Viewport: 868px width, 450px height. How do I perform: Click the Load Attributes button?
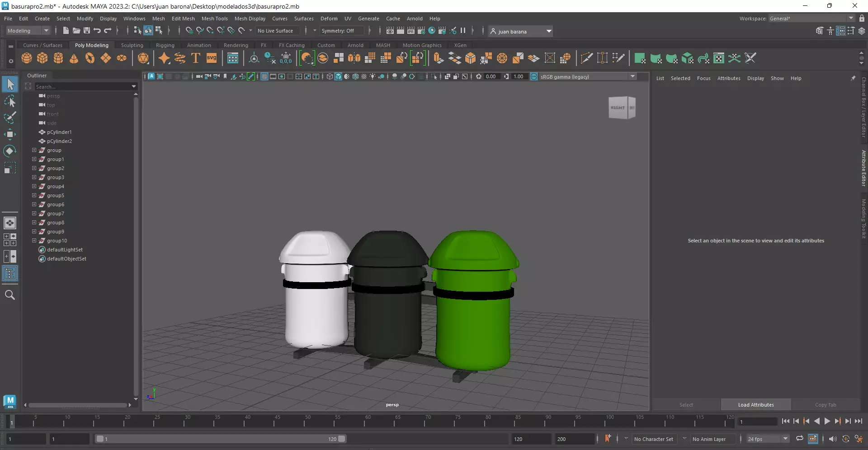756,405
